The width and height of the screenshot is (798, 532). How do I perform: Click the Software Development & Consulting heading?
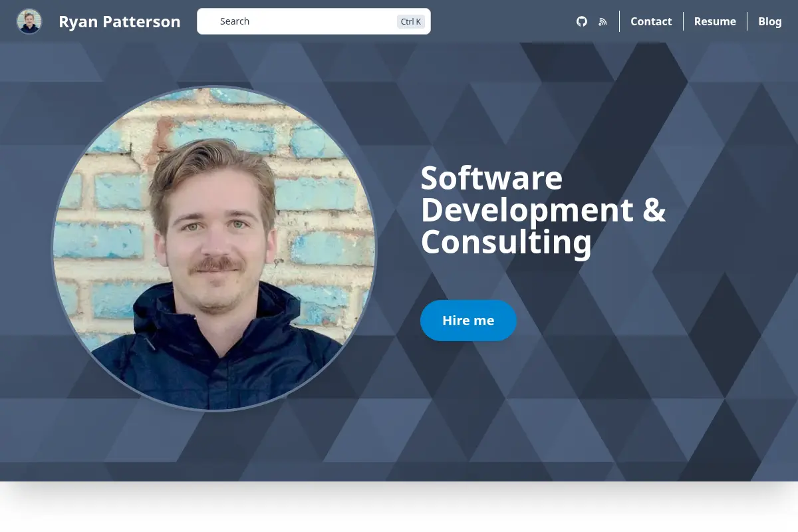coord(543,210)
